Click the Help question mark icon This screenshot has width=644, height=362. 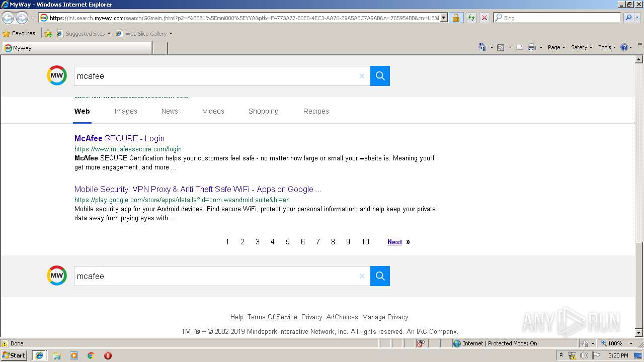624,47
